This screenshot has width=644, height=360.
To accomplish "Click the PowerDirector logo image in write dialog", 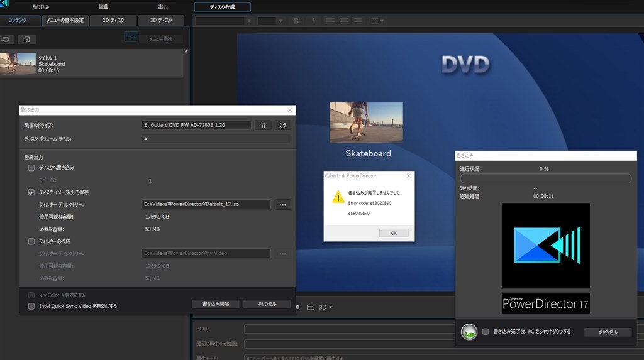I will pos(545,246).
